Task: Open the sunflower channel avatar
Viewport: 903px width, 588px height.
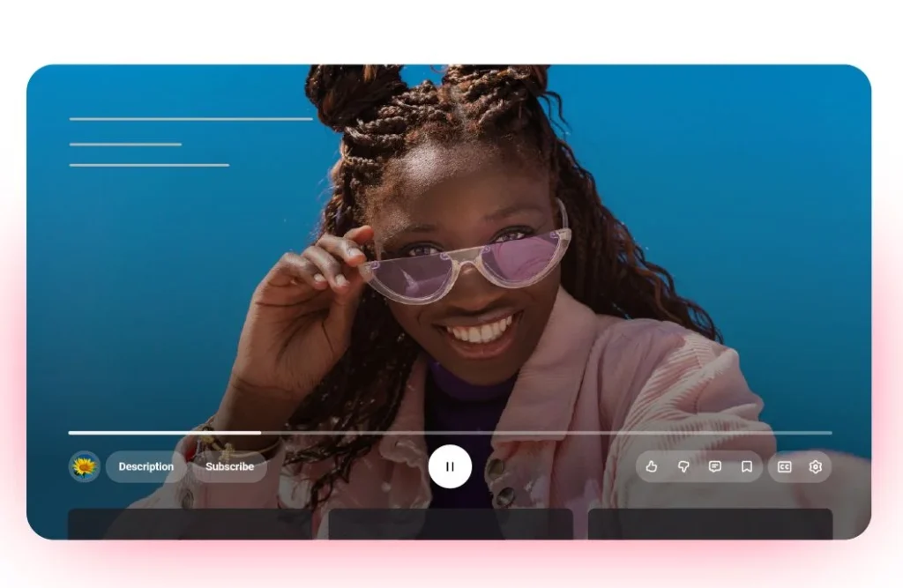Action: point(85,466)
